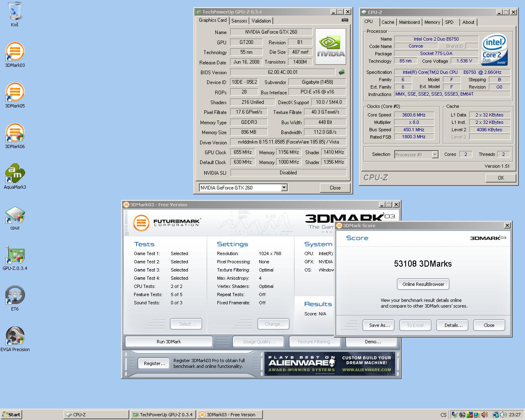Click the BIOS Version field 62.00.4C.00.01
525x420 pixels.
click(x=283, y=72)
